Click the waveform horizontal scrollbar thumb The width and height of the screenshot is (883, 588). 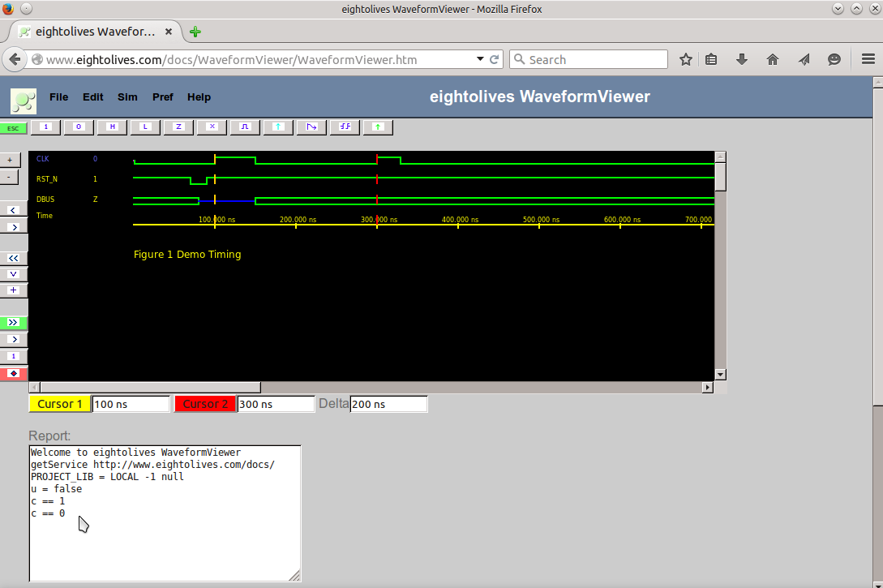coord(150,388)
